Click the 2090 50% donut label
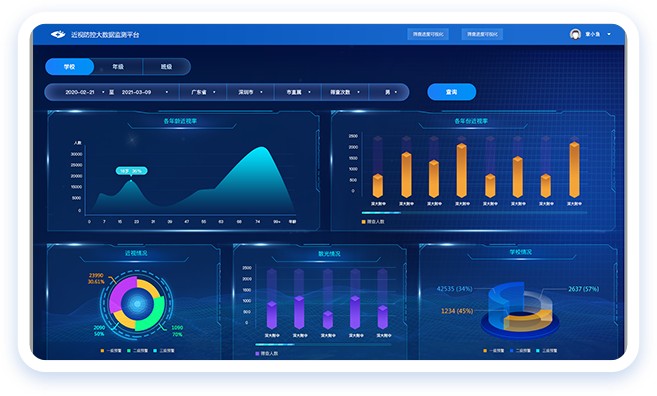Viewport: 657px width, 396px height. click(x=99, y=331)
